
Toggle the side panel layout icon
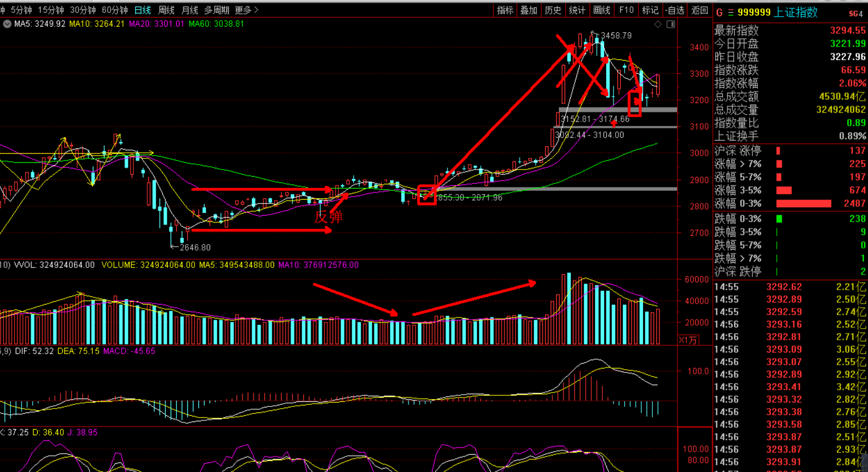[671, 24]
